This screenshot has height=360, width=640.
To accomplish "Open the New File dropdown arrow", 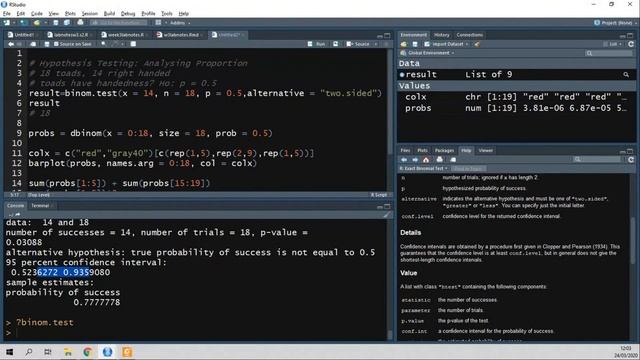I will click(x=13, y=23).
